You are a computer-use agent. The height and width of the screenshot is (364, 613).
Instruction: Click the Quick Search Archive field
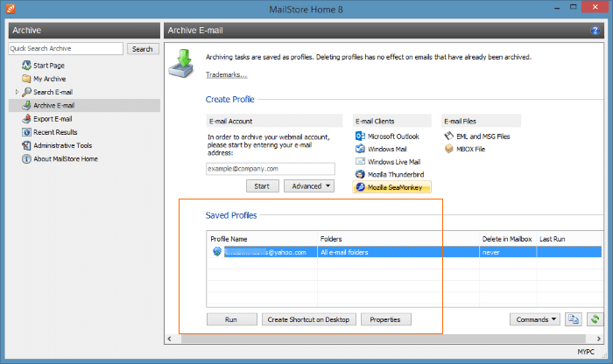(67, 49)
